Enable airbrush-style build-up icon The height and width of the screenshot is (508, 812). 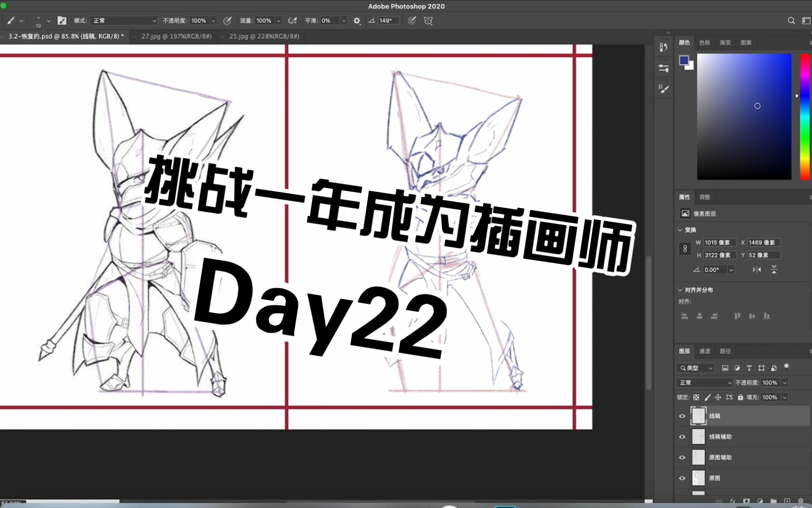pos(292,21)
